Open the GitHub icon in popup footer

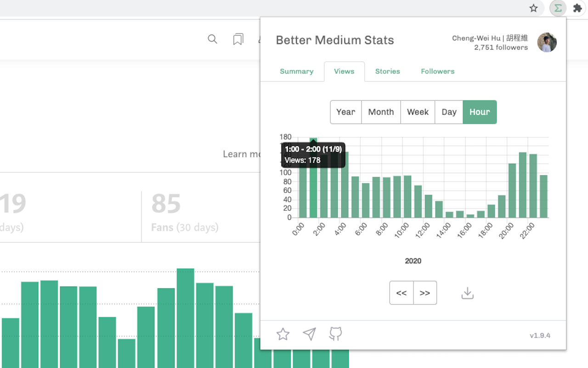pos(336,334)
